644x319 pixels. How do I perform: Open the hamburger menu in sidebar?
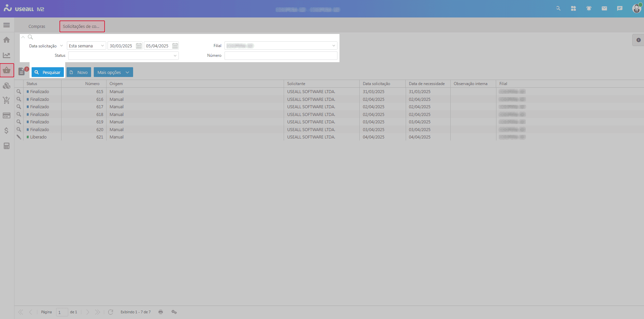tap(6, 25)
